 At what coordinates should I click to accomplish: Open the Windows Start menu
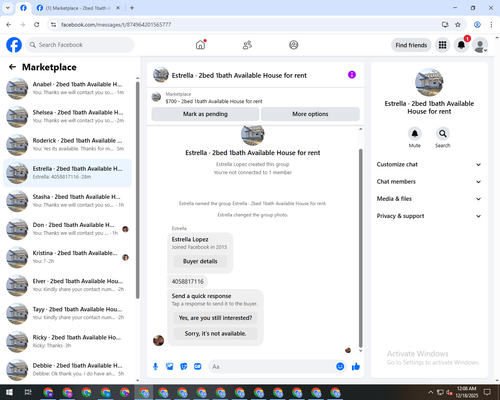pos(9,392)
